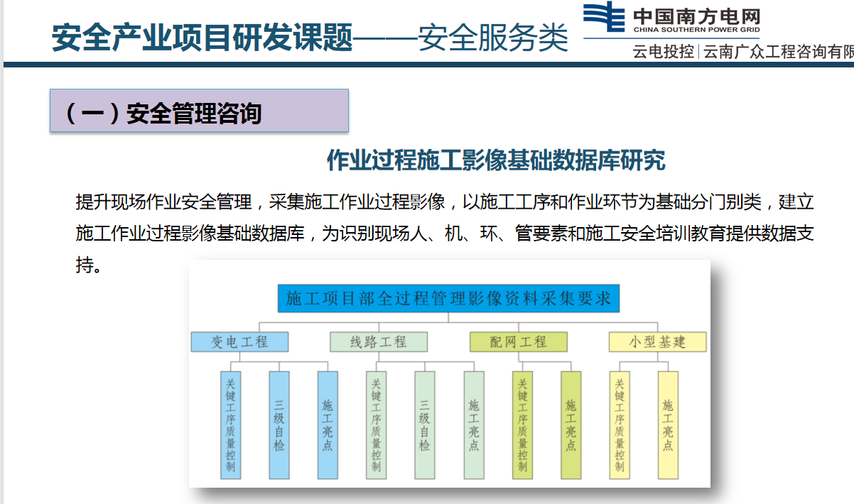The width and height of the screenshot is (854, 504).
Task: Select the slide title 安全产业项目研发课题
Action: [x=202, y=37]
